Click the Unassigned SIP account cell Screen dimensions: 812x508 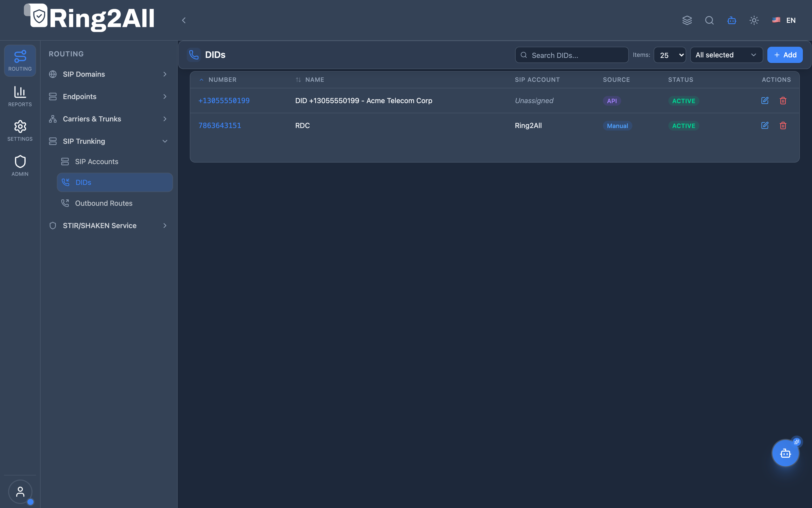coord(534,101)
